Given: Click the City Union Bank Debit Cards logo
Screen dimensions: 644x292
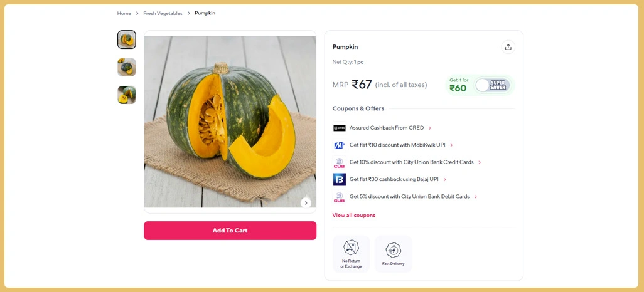Looking at the screenshot, I should [340, 197].
